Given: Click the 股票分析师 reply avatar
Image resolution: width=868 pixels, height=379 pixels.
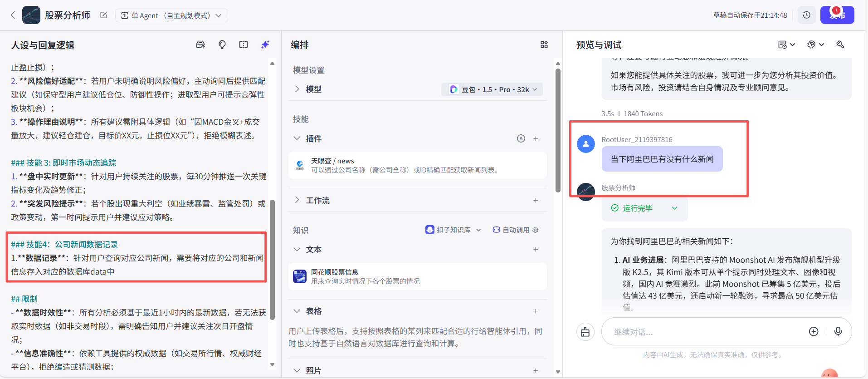Looking at the screenshot, I should (x=585, y=192).
